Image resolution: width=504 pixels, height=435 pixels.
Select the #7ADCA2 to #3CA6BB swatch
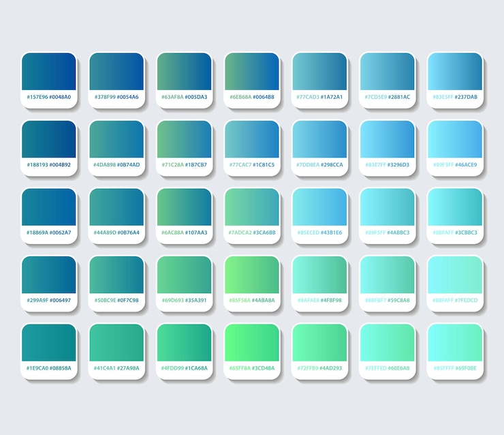tap(252, 207)
